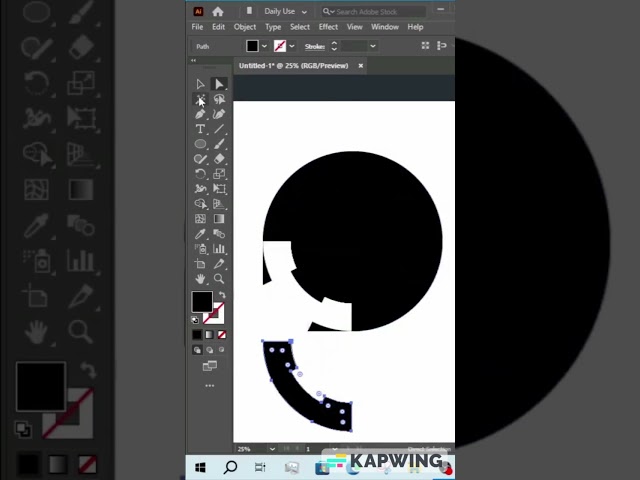This screenshot has width=640, height=480.
Task: Select the Pen tool
Action: (200, 114)
